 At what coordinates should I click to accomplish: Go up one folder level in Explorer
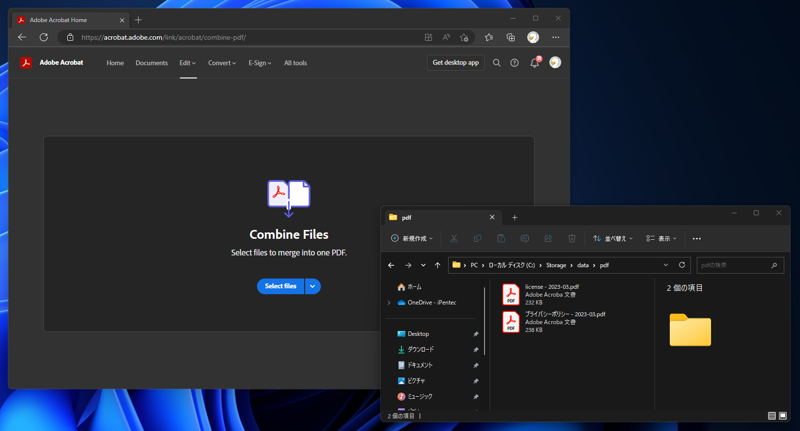(437, 265)
